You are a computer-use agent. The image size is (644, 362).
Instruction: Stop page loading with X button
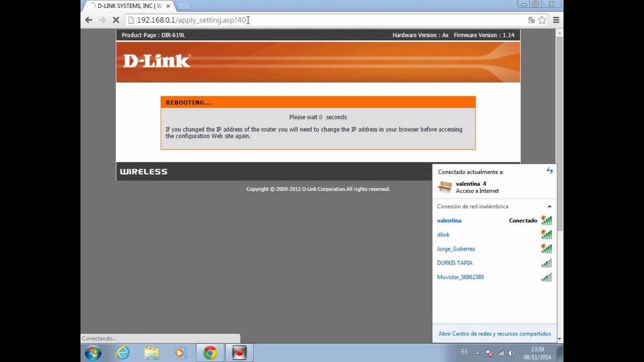[x=116, y=20]
